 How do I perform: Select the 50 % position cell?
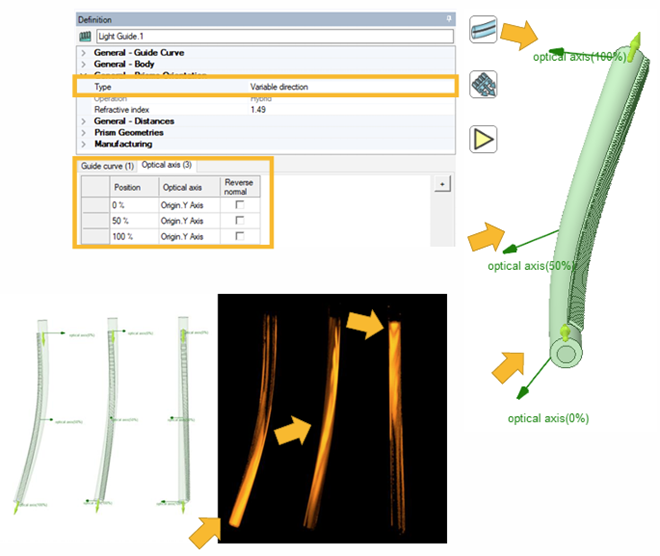[134, 221]
